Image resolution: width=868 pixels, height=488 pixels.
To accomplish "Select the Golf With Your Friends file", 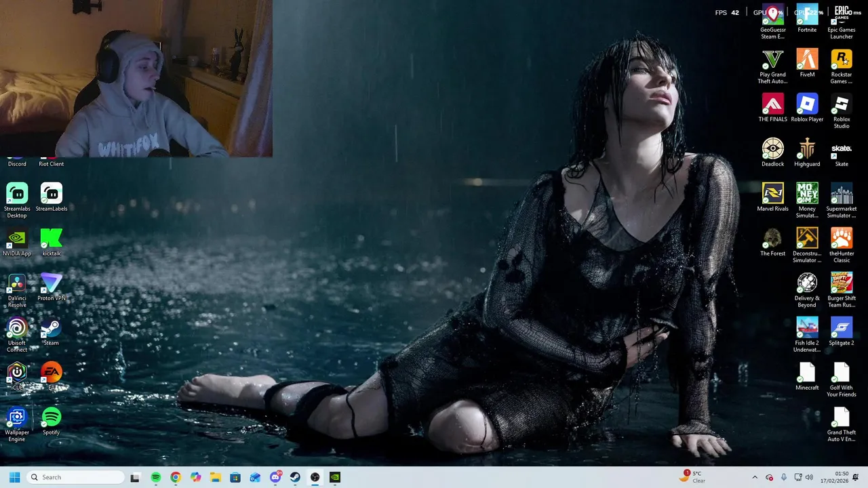I will pyautogui.click(x=842, y=380).
